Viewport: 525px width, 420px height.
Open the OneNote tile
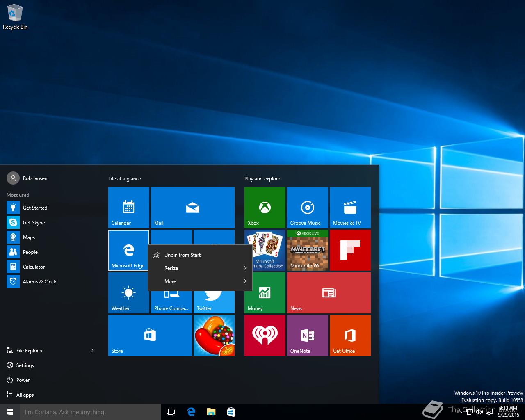(308, 336)
